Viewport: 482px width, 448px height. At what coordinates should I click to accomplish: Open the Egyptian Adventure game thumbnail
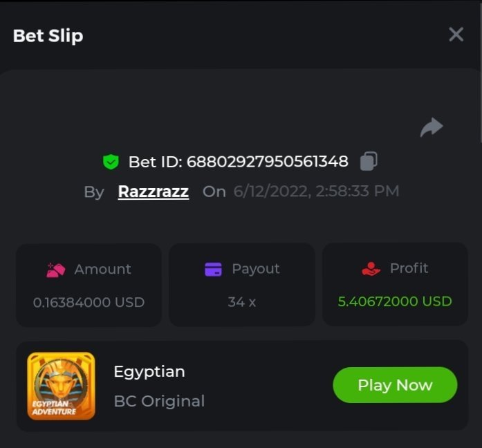[x=61, y=386]
